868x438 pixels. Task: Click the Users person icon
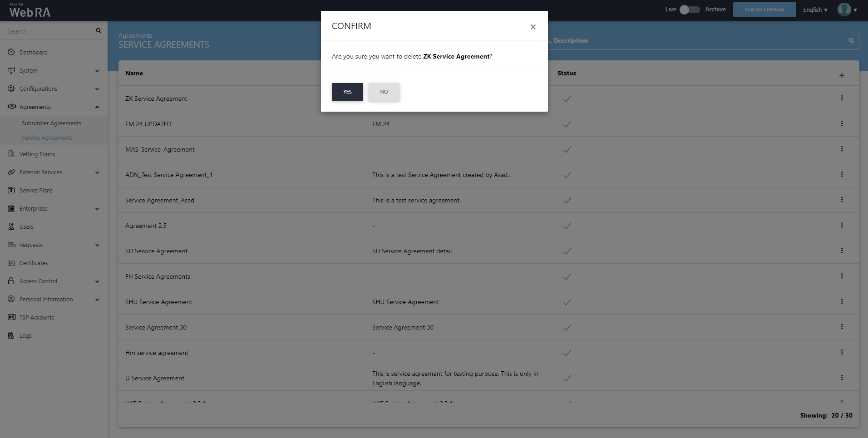(x=11, y=226)
